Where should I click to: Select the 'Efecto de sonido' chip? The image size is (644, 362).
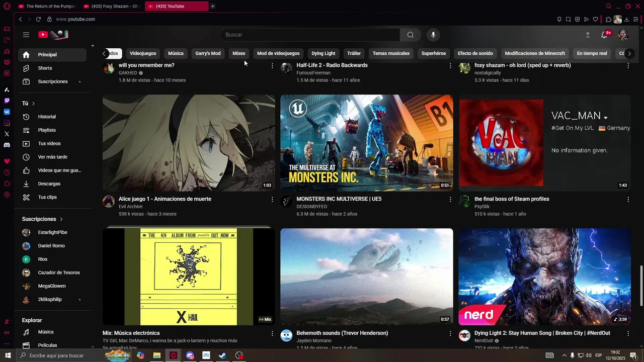point(475,53)
